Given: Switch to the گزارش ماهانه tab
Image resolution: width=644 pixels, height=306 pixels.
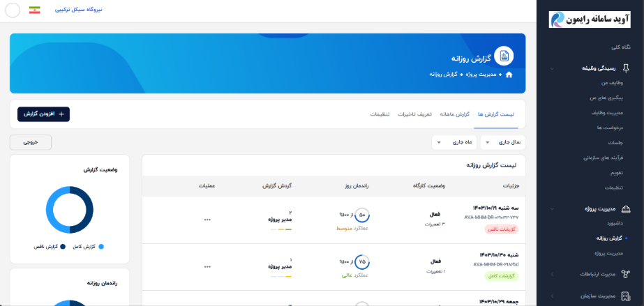Looking at the screenshot, I should coord(454,114).
